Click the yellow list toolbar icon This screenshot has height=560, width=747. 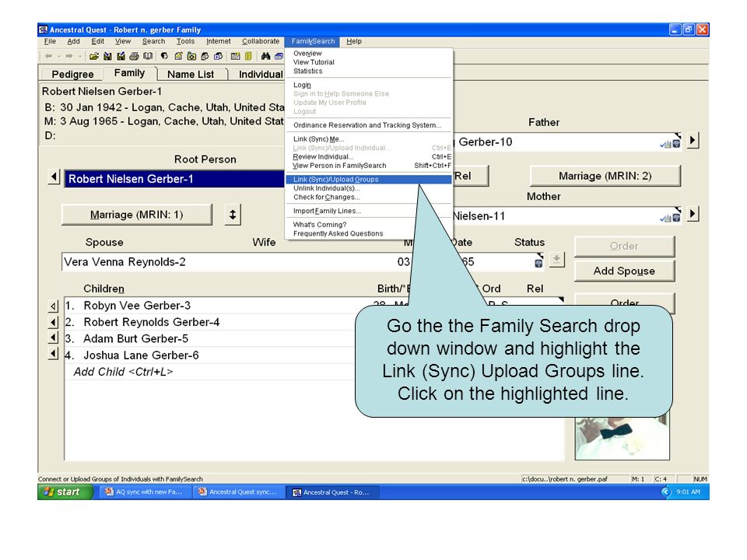tap(248, 56)
